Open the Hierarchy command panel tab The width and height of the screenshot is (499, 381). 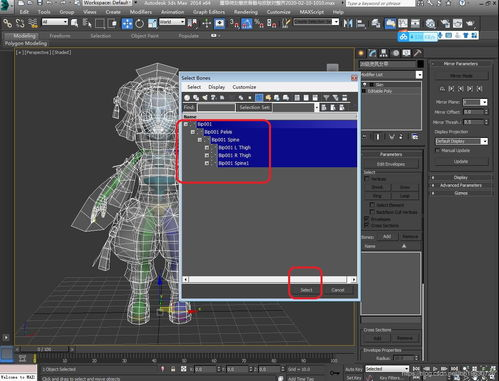click(384, 53)
